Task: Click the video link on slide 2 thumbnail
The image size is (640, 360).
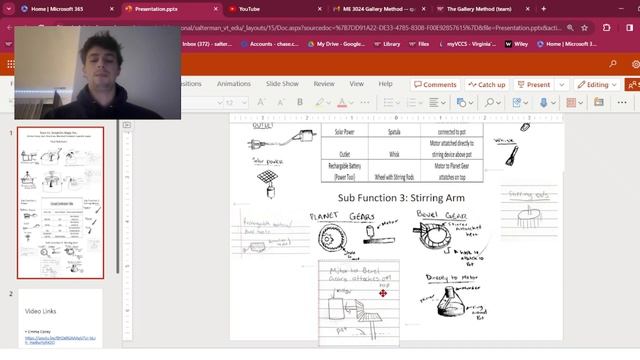Action: pos(60,340)
